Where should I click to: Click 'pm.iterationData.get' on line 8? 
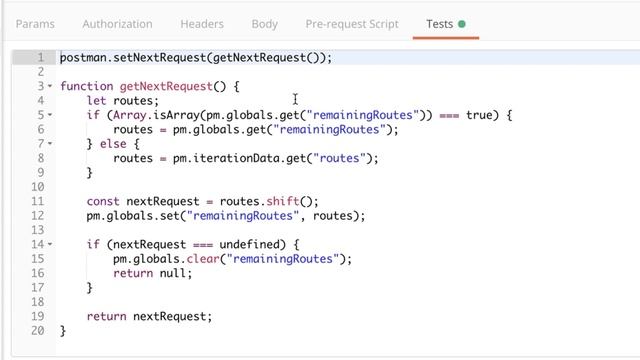pos(239,158)
